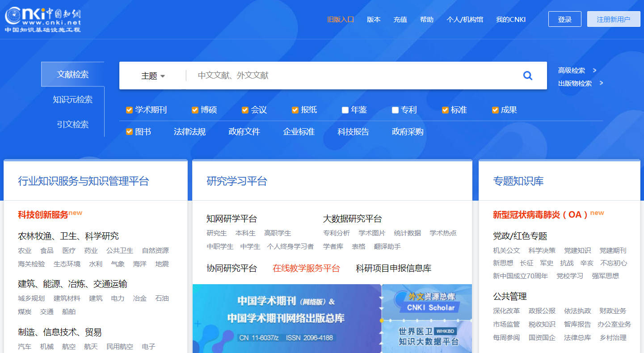Open the 翻译助手 link
This screenshot has width=644, height=353.
pyautogui.click(x=387, y=247)
